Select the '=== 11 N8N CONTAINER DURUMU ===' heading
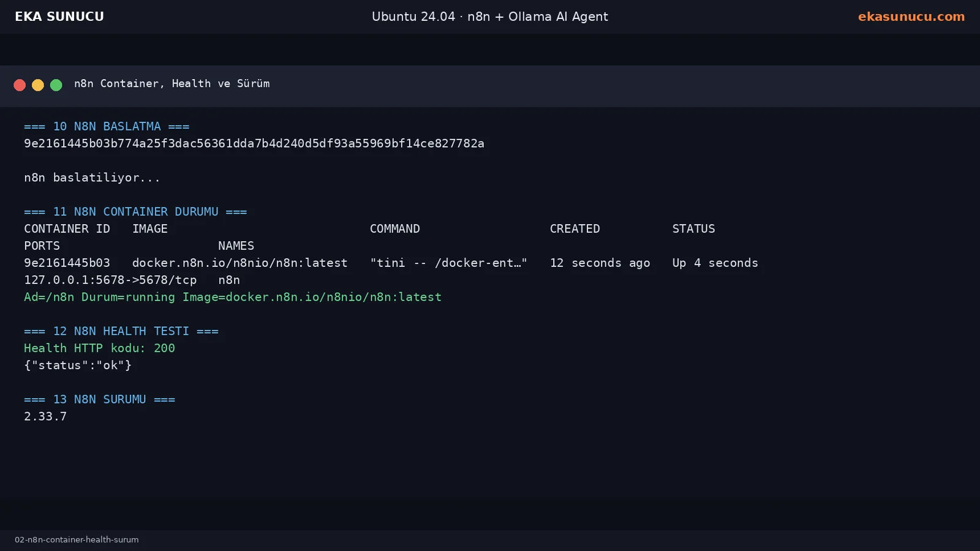The image size is (980, 551). click(x=135, y=211)
